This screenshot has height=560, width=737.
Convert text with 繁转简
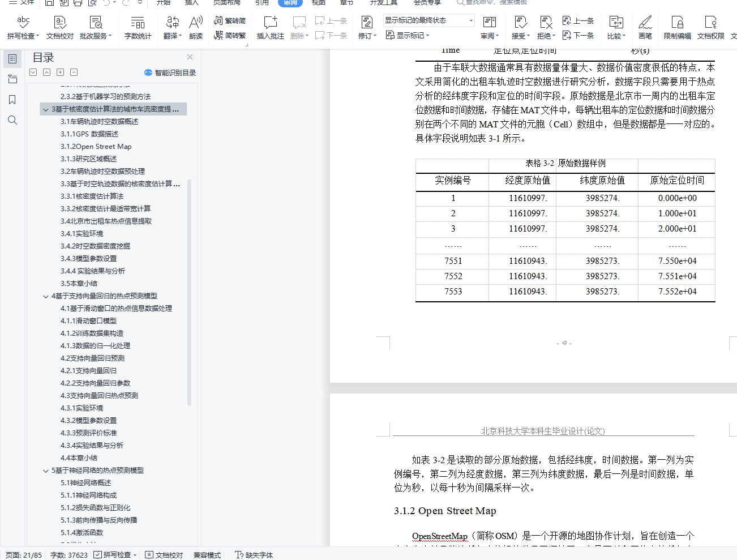coord(230,20)
